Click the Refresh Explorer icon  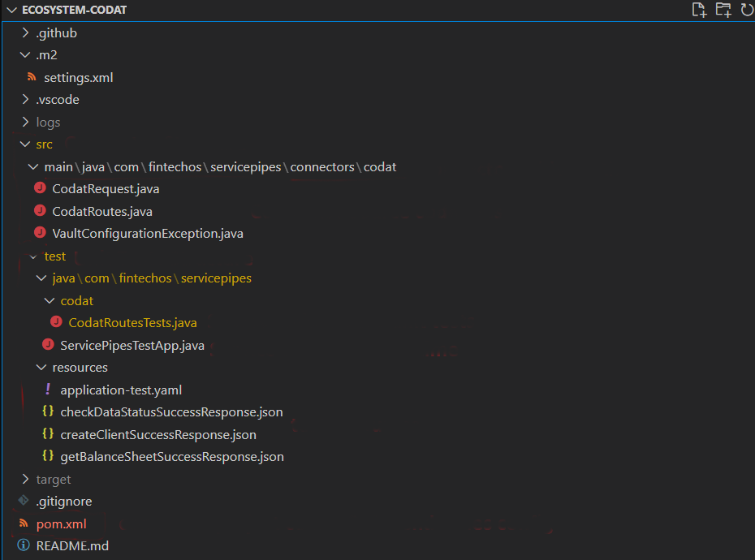746,10
